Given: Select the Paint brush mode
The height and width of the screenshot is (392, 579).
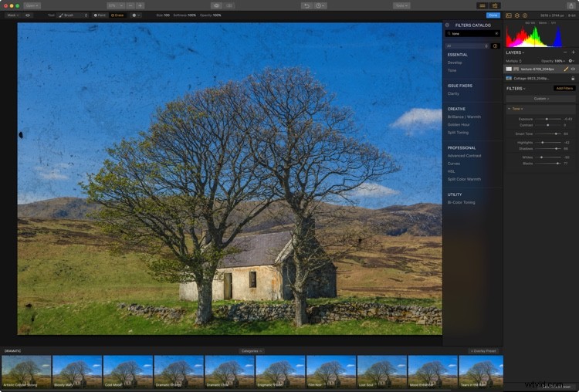Looking at the screenshot, I should pos(100,15).
